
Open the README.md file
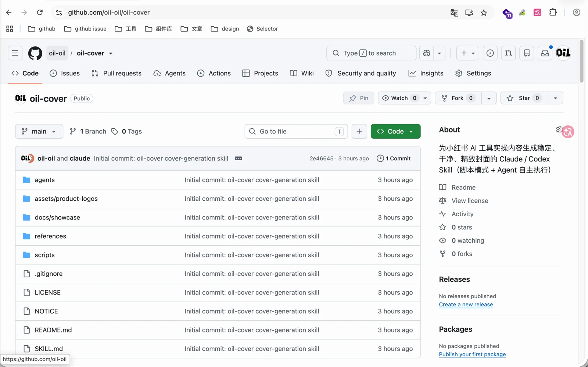53,330
